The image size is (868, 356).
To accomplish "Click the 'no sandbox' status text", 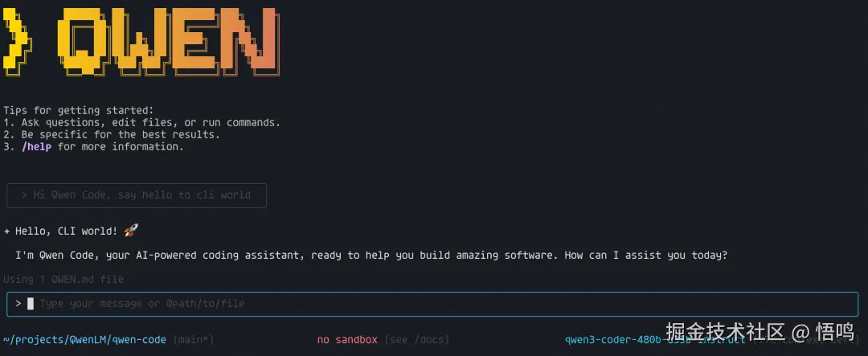I will coord(347,339).
